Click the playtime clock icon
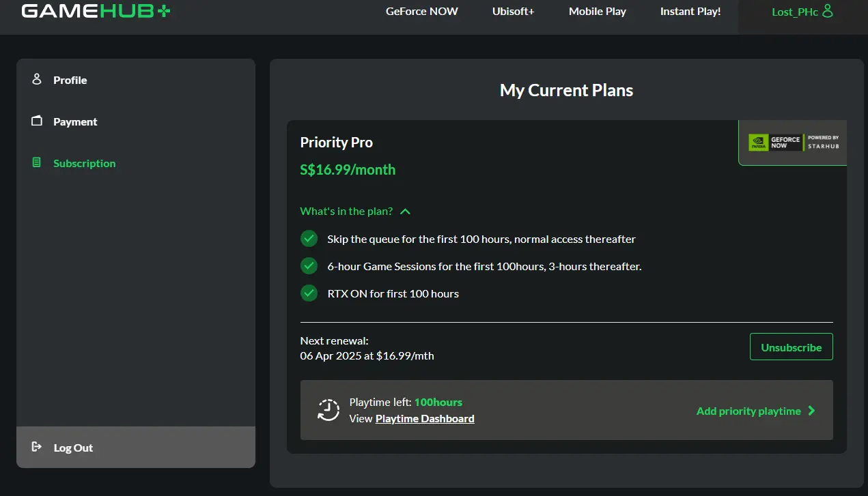This screenshot has height=496, width=868. click(328, 410)
